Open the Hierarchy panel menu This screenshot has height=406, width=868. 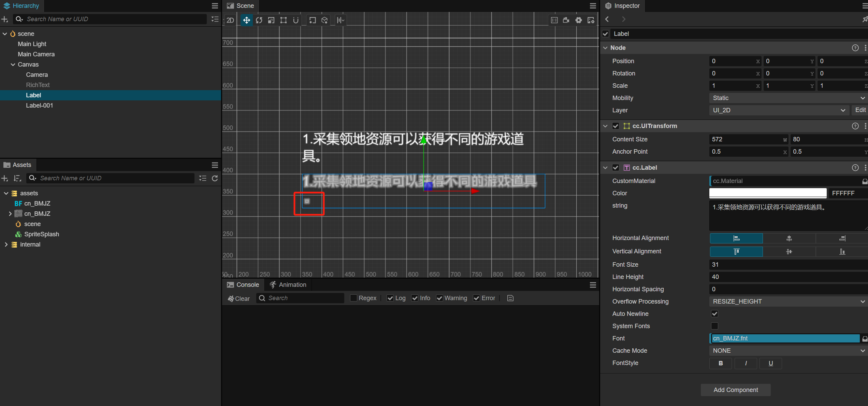215,6
